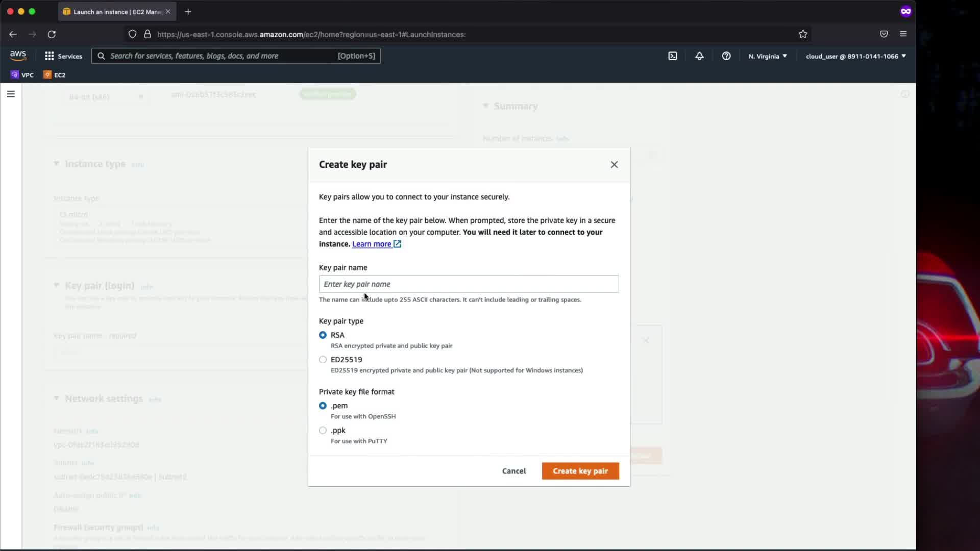Bookmark page with star icon
The image size is (980, 551).
click(x=803, y=34)
